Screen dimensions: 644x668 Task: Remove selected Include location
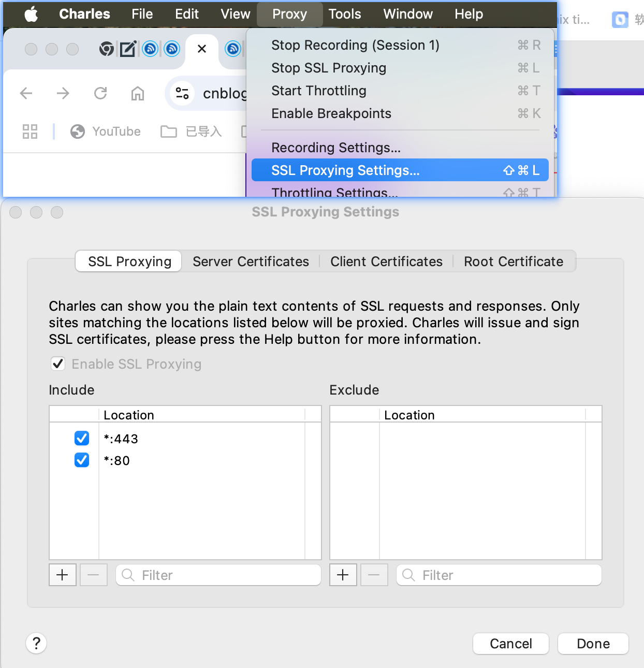(x=94, y=575)
